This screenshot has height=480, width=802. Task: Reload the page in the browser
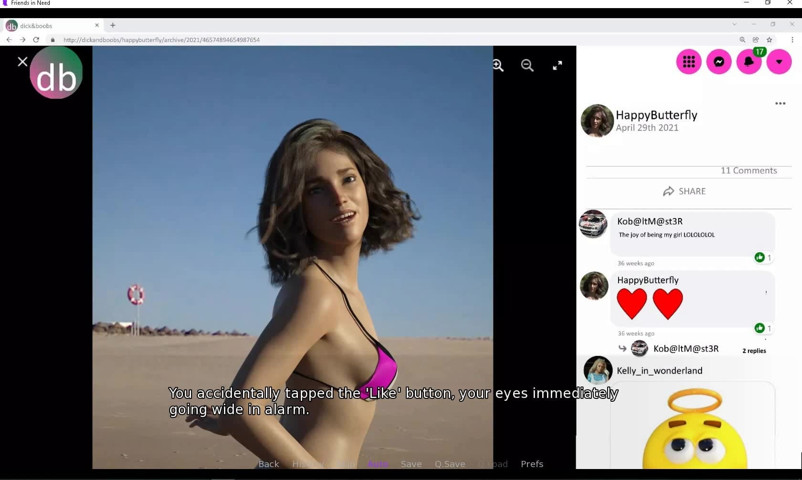pyautogui.click(x=36, y=39)
